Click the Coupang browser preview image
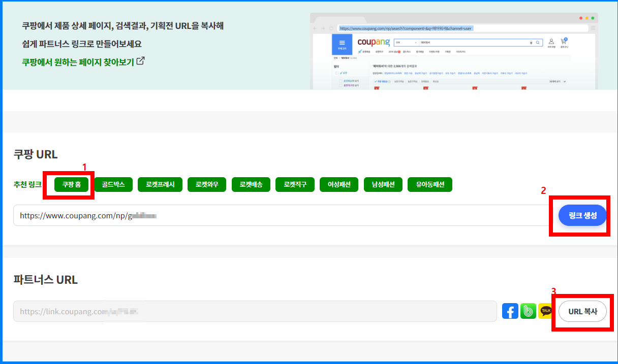618x364 pixels. [454, 51]
